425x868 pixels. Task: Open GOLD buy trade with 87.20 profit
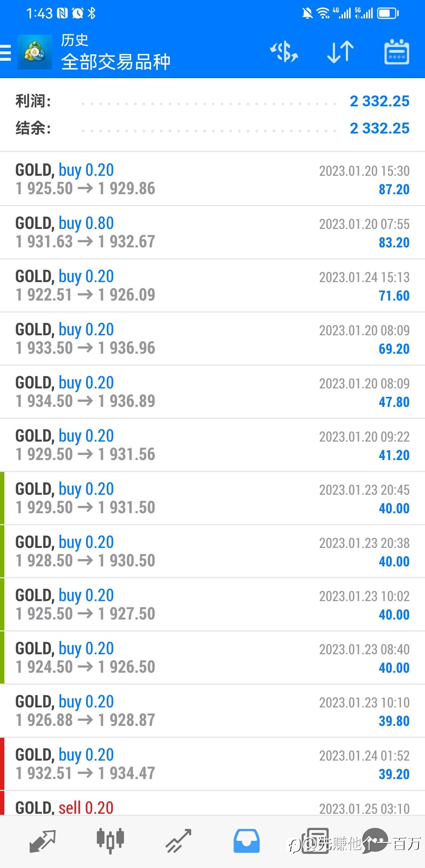(x=212, y=179)
